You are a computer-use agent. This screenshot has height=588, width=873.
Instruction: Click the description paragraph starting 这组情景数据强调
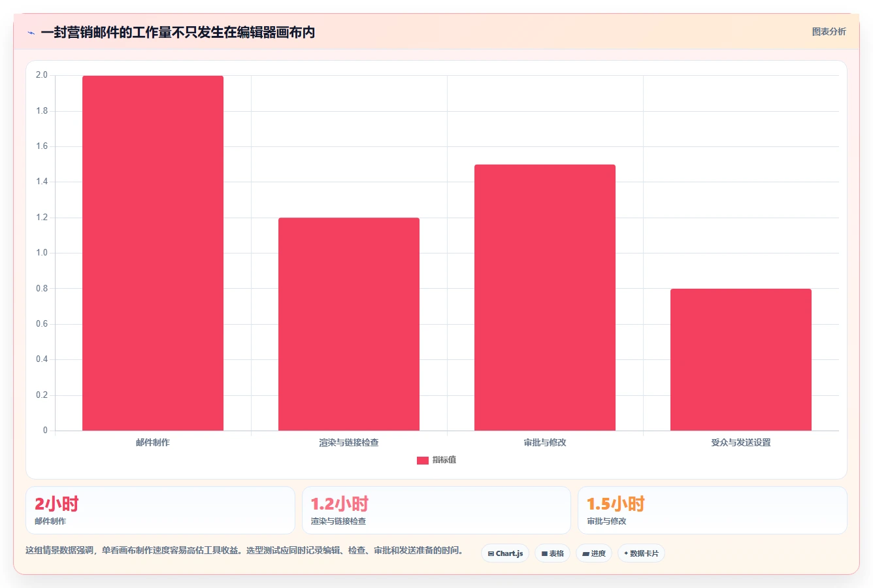(244, 551)
